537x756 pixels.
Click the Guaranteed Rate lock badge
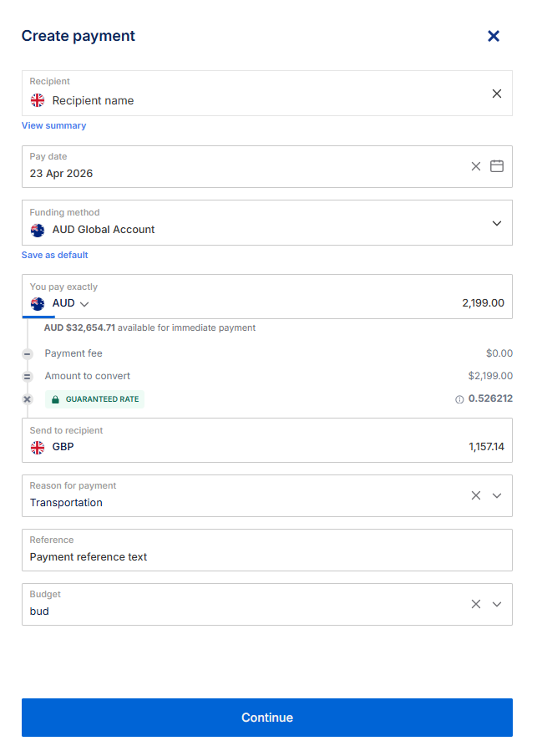click(94, 399)
